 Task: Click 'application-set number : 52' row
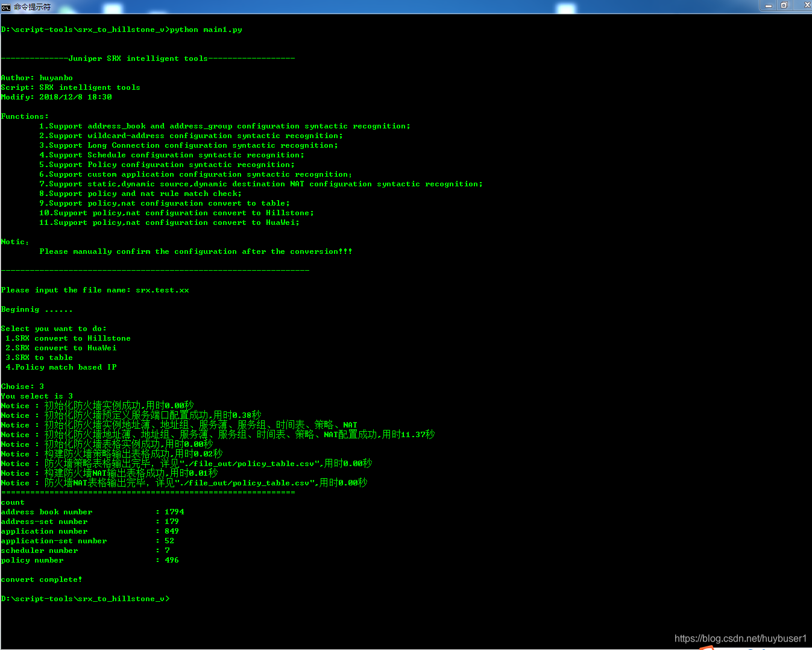coord(88,541)
